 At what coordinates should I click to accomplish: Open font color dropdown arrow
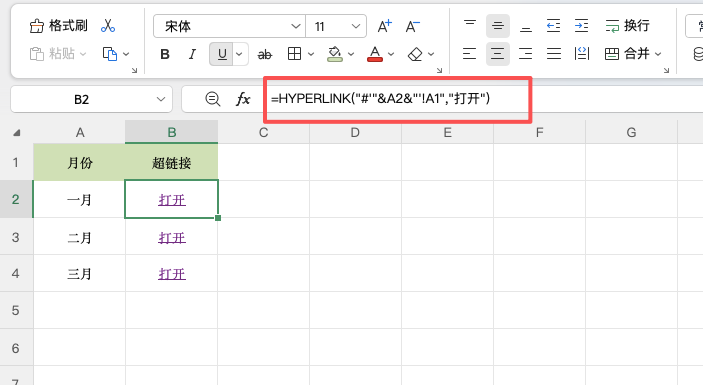pyautogui.click(x=391, y=54)
